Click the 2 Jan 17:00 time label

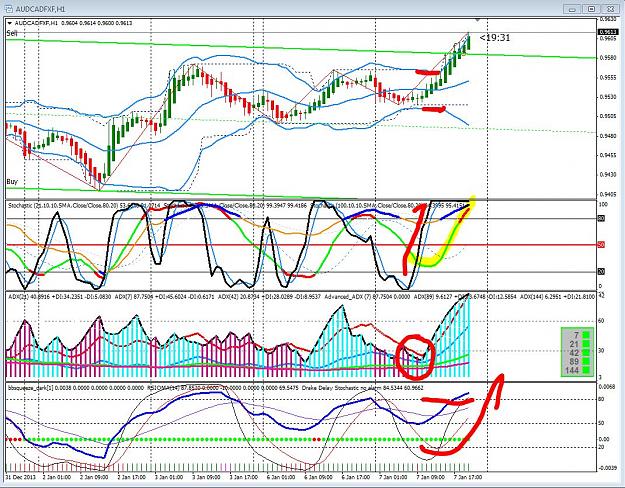(130, 477)
